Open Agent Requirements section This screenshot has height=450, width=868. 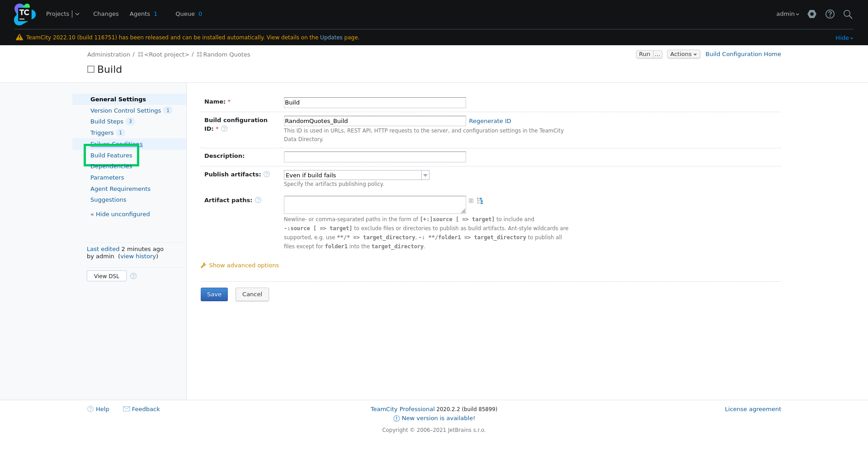(120, 189)
